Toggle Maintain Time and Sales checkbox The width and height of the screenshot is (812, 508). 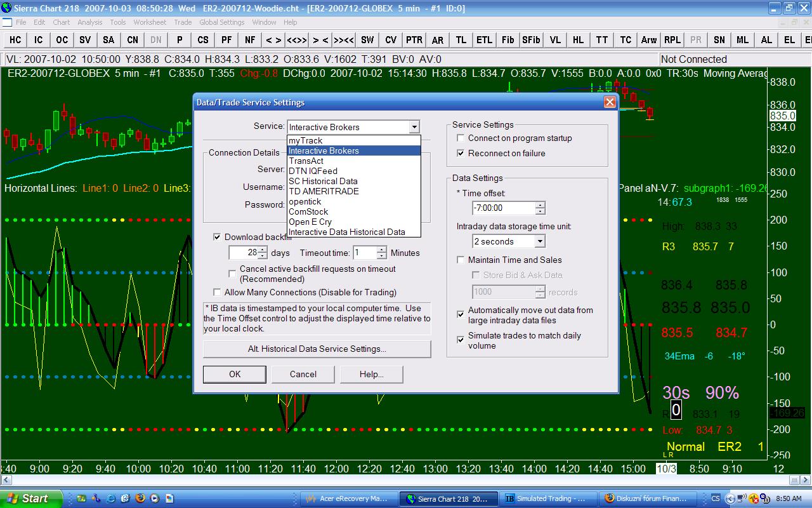461,260
